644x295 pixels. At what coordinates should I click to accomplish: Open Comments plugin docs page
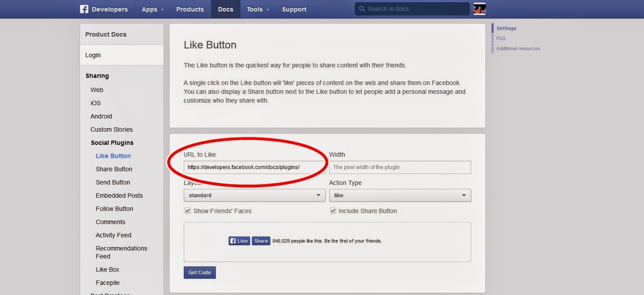110,222
